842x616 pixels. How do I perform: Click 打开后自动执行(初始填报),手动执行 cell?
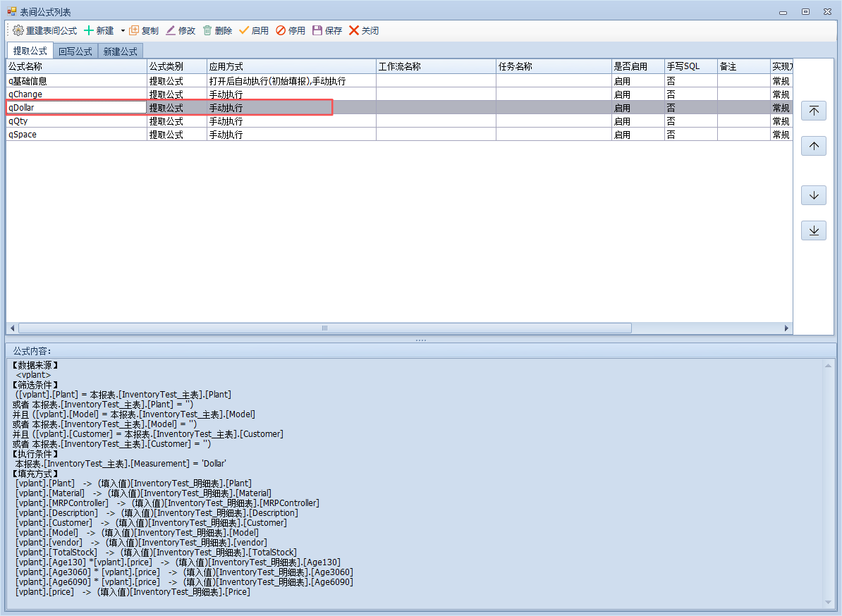coord(291,81)
